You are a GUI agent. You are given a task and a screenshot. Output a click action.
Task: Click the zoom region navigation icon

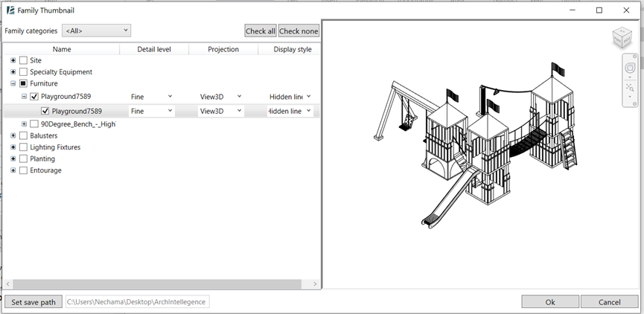[x=630, y=87]
